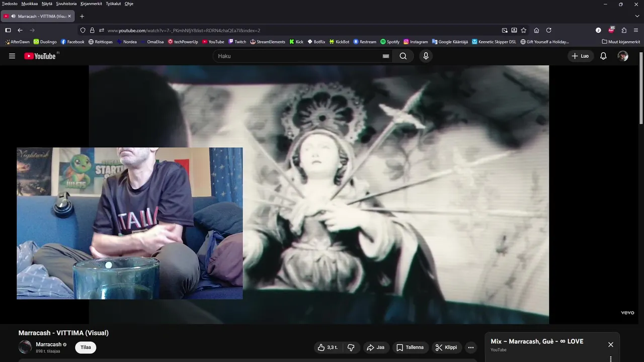Submit search with the magnifier button
Viewport: 644px width, 362px height.
(x=403, y=56)
